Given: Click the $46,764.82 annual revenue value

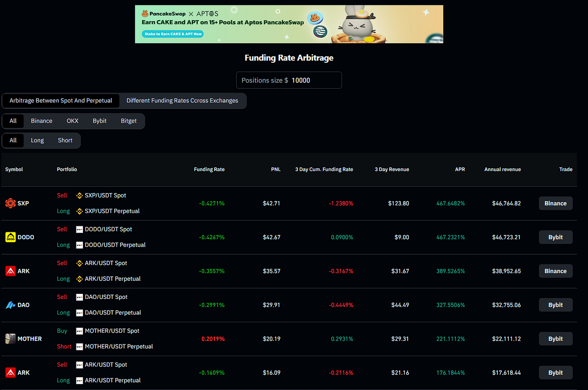Looking at the screenshot, I should tap(507, 203).
